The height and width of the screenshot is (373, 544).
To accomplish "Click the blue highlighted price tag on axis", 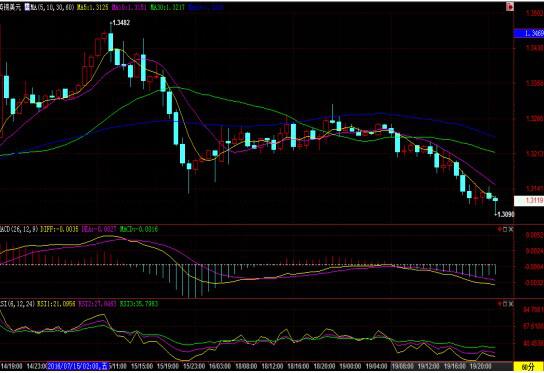I will [529, 33].
